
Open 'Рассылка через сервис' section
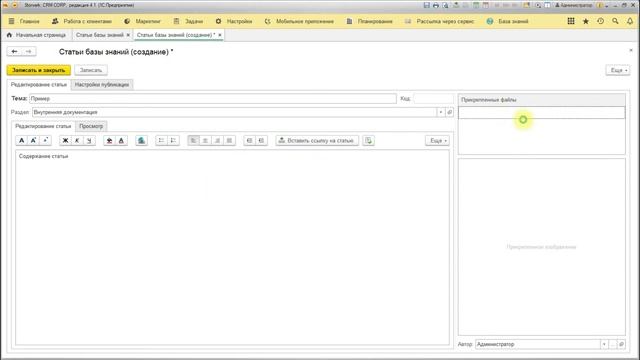tap(440, 21)
